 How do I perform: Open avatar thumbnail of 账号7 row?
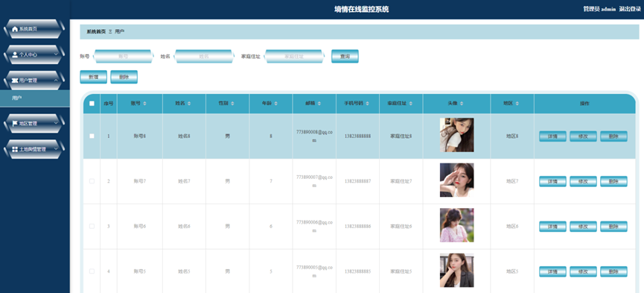pyautogui.click(x=456, y=180)
